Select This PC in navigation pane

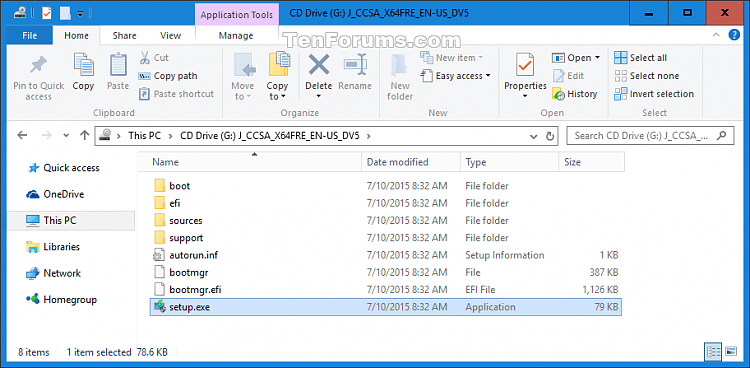click(72, 221)
